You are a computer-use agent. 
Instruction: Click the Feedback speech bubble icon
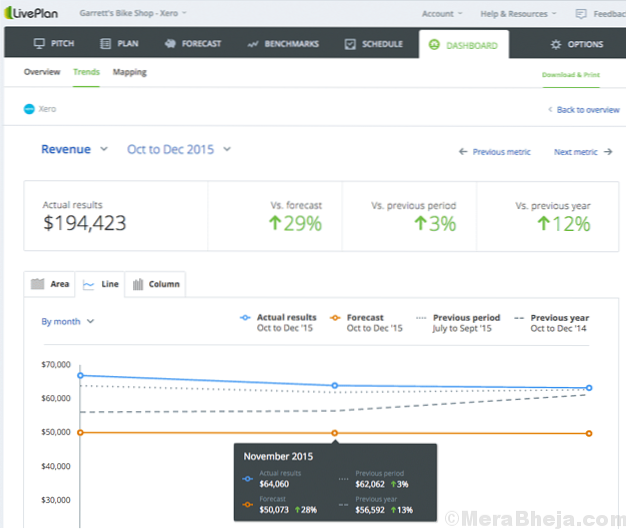(x=583, y=14)
